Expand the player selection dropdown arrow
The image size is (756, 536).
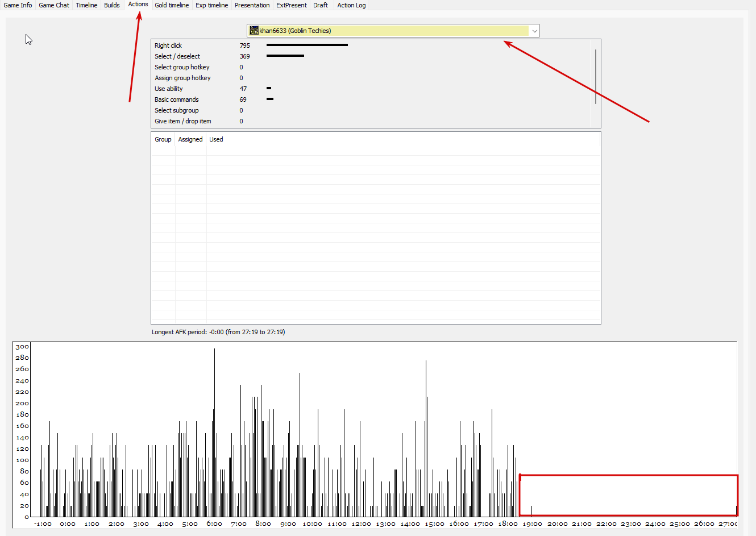tap(534, 31)
